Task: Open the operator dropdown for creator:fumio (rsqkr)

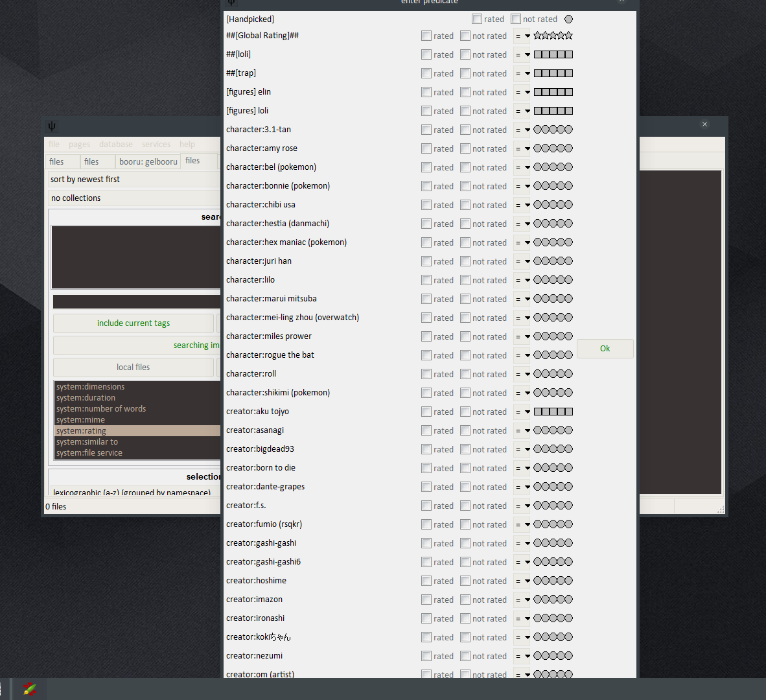Action: 522,524
